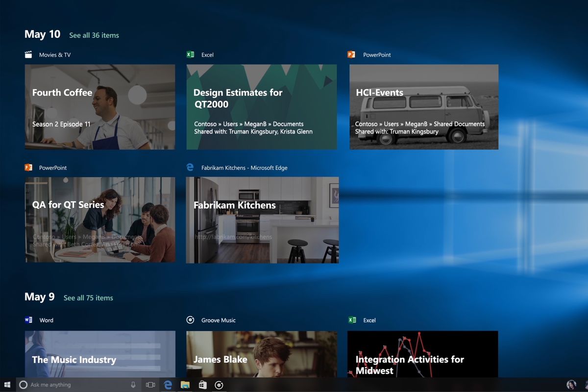Viewport: 588px width, 392px height.
Task: Open the Start menu
Action: point(7,385)
